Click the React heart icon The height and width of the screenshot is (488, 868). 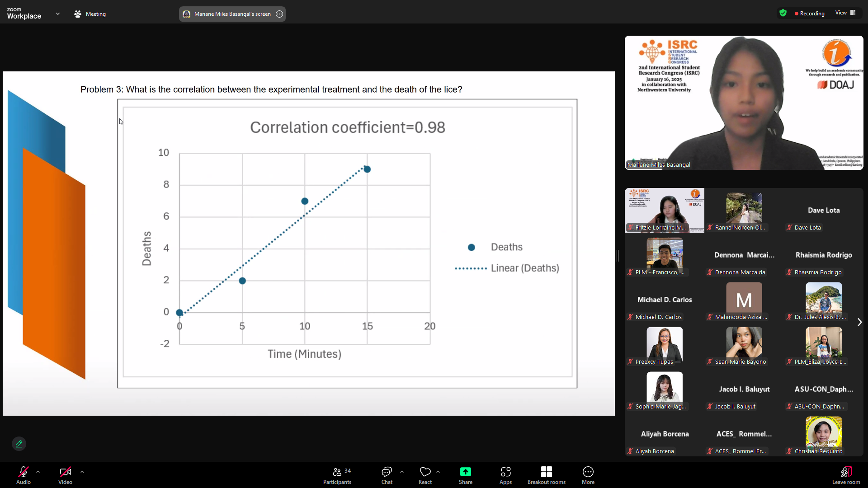[425, 472]
